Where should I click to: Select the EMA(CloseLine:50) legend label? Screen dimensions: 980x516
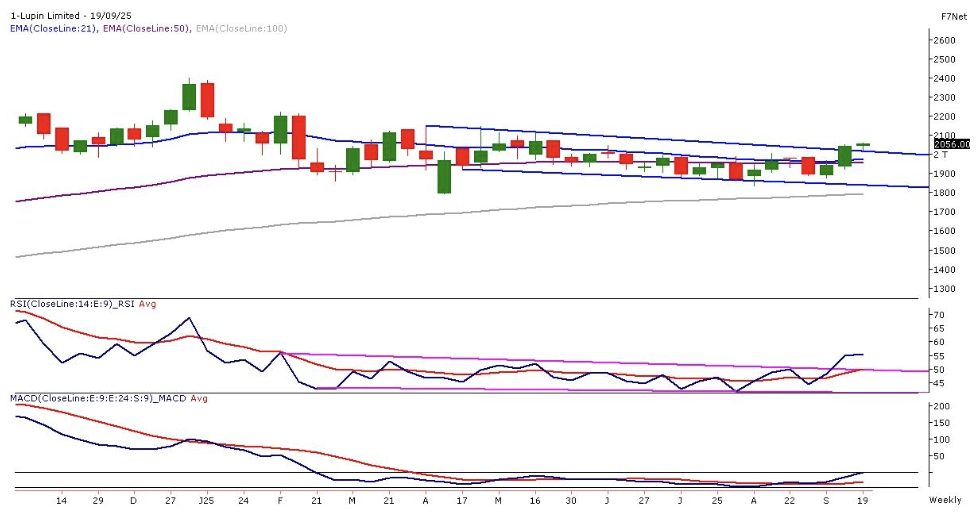[x=147, y=28]
